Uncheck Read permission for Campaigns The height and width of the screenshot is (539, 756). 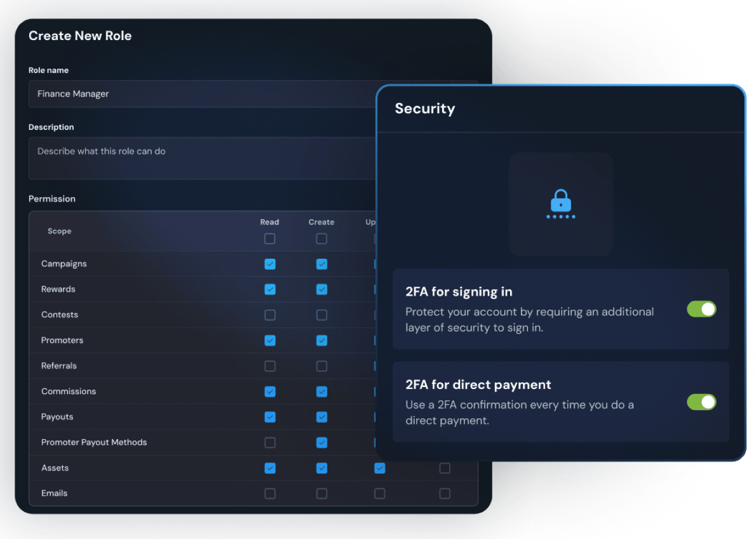click(x=270, y=264)
